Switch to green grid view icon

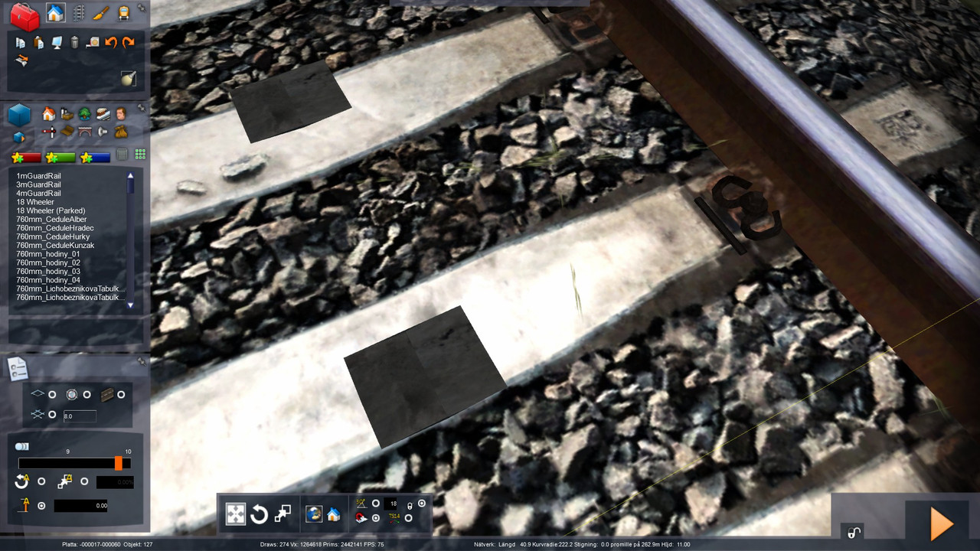click(x=140, y=154)
